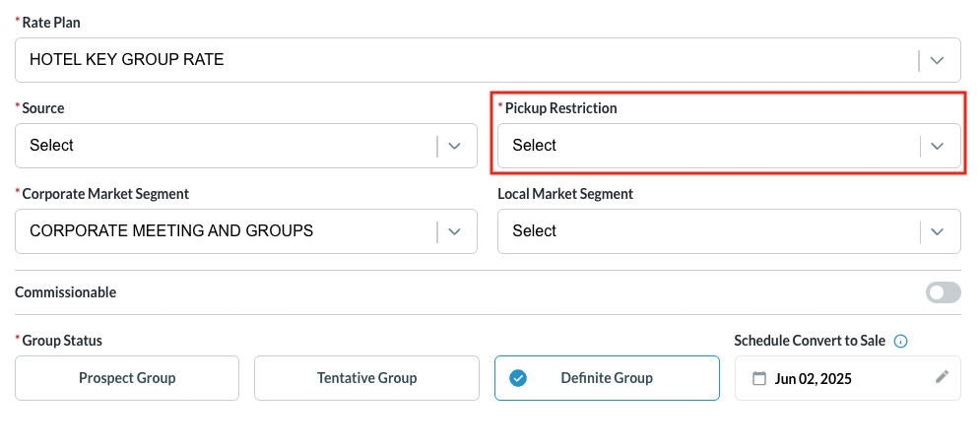Select the Definite Group status option
Image resolution: width=980 pixels, height=447 pixels.
click(x=607, y=378)
